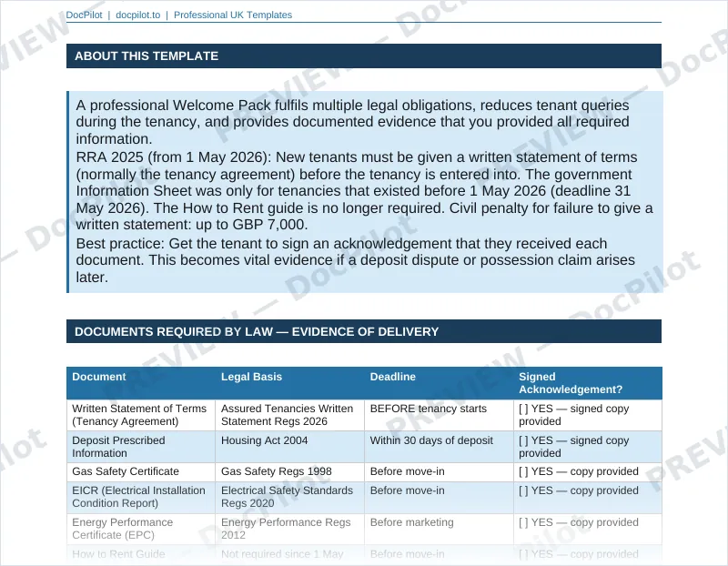Select Energy Performance Regs 2012 cell
Viewport: 728px width, 566px height.
pyautogui.click(x=289, y=529)
